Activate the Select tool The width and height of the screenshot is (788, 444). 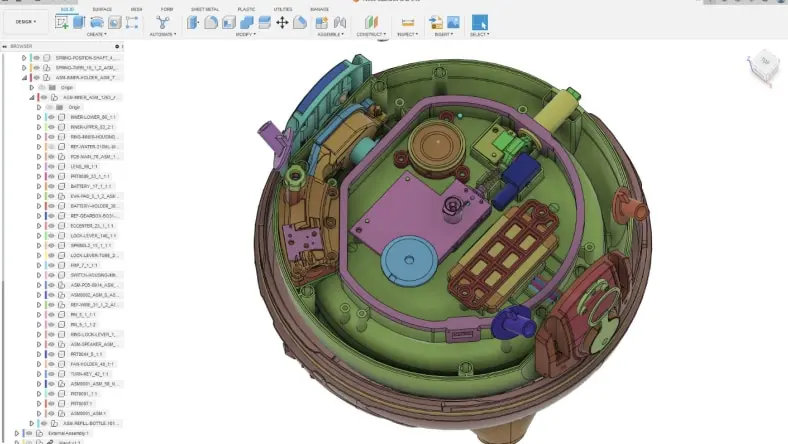click(x=479, y=22)
